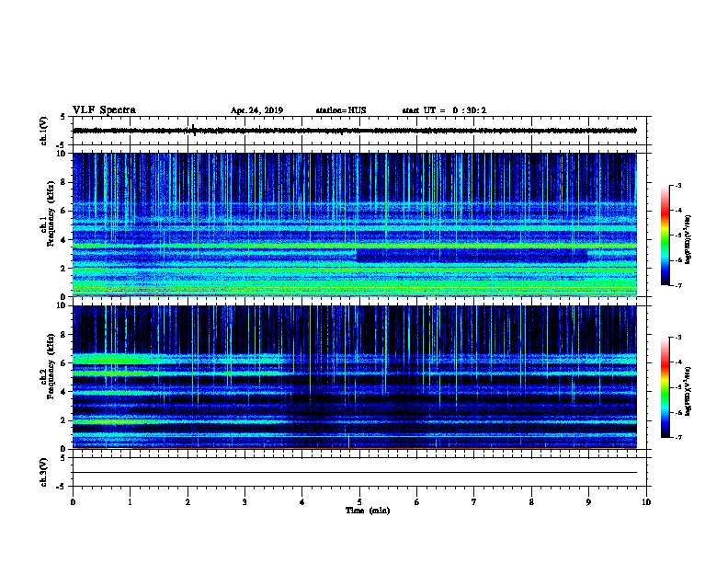
Task: Click the ch.1 spectrogram colorbar
Action: coord(665,236)
